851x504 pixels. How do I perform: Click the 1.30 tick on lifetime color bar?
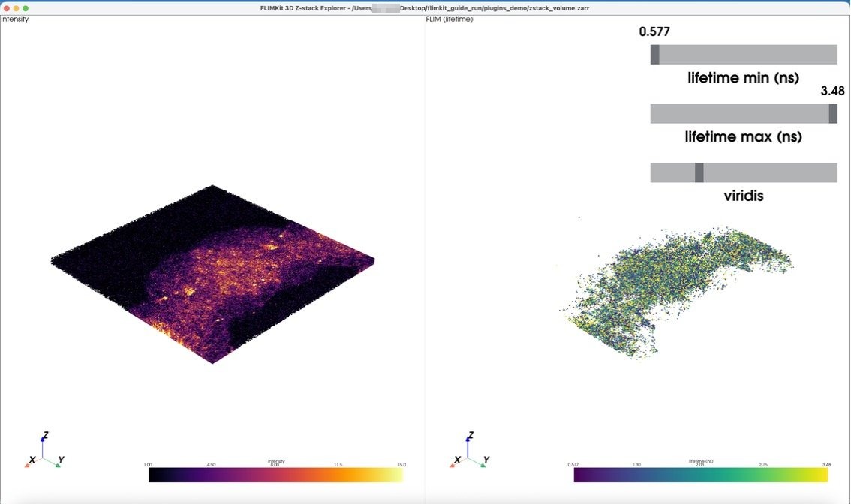coord(636,465)
